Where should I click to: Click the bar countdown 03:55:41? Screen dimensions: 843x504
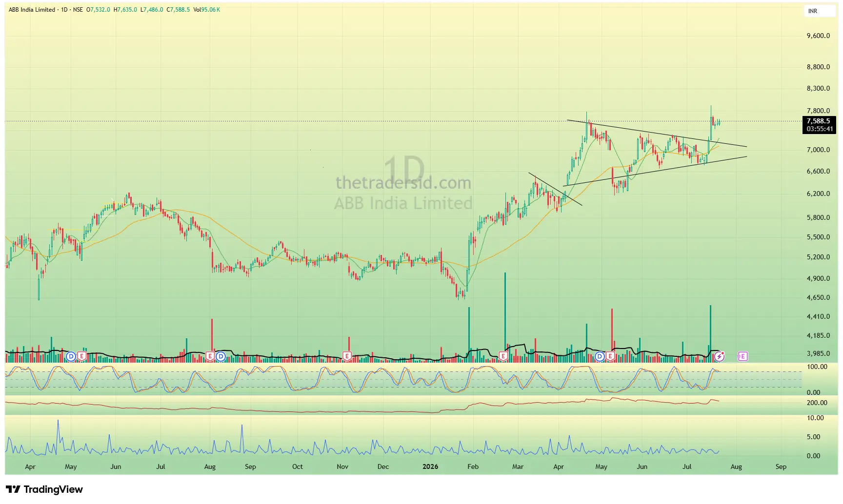pyautogui.click(x=820, y=129)
